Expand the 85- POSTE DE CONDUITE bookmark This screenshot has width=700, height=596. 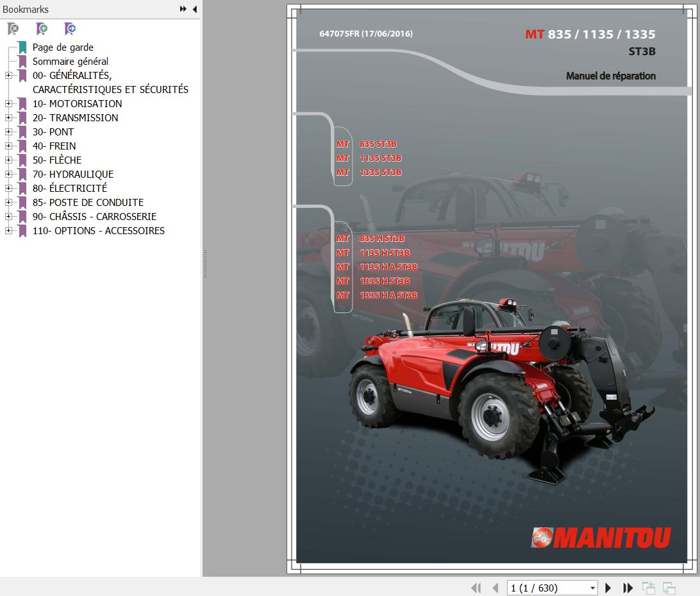tap(8, 202)
